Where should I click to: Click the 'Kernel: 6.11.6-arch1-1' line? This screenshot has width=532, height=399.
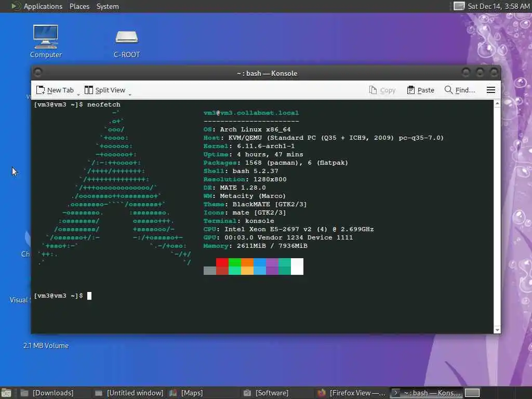[x=249, y=146]
